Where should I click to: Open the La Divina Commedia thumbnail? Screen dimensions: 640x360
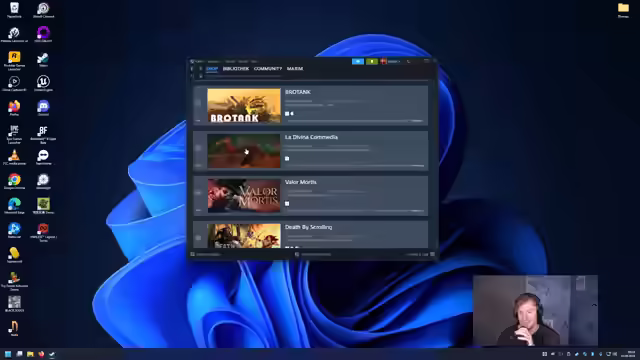pos(244,151)
